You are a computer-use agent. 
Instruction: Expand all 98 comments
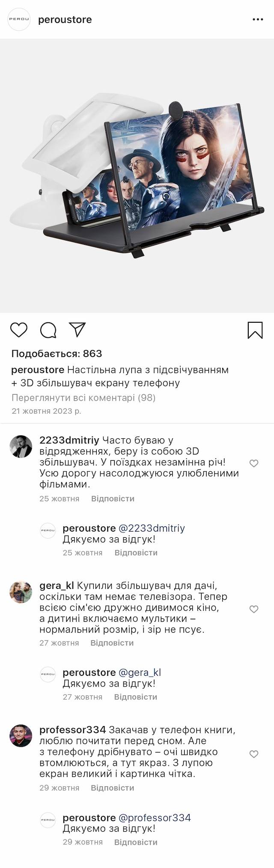tap(83, 398)
